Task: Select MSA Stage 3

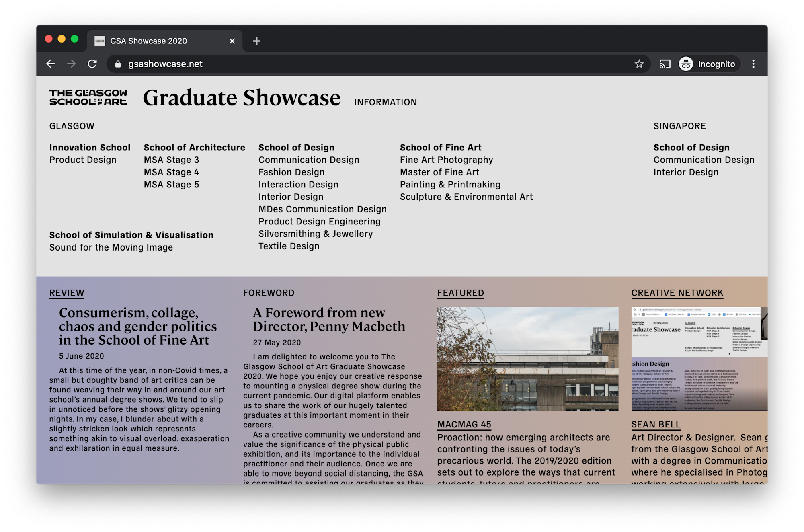Action: pos(172,160)
